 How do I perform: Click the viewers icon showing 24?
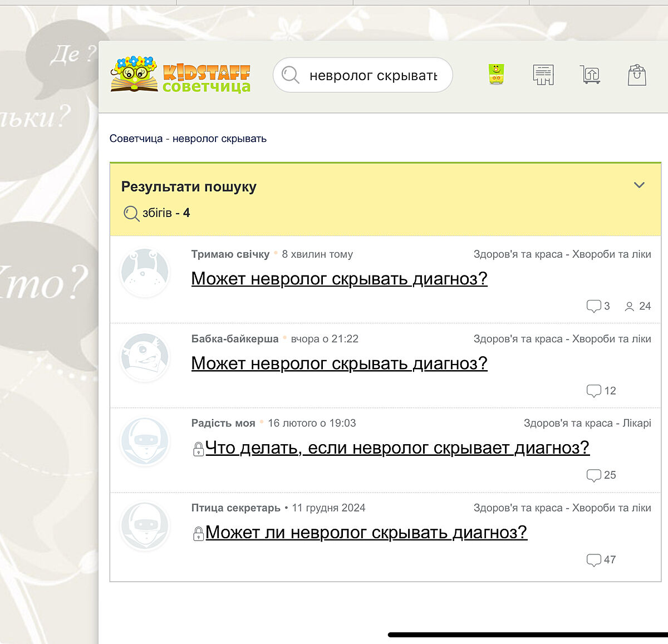pos(630,307)
